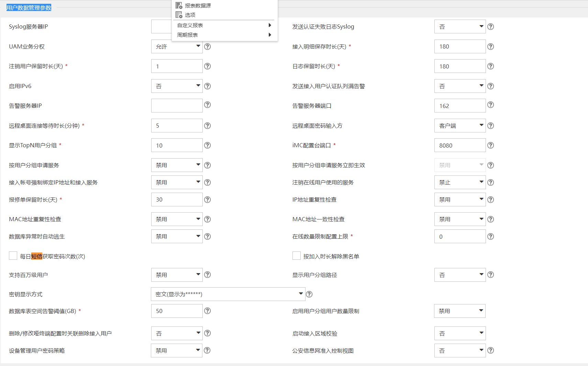
Task: Expand the 启用IPv6 dropdown
Action: 177,86
